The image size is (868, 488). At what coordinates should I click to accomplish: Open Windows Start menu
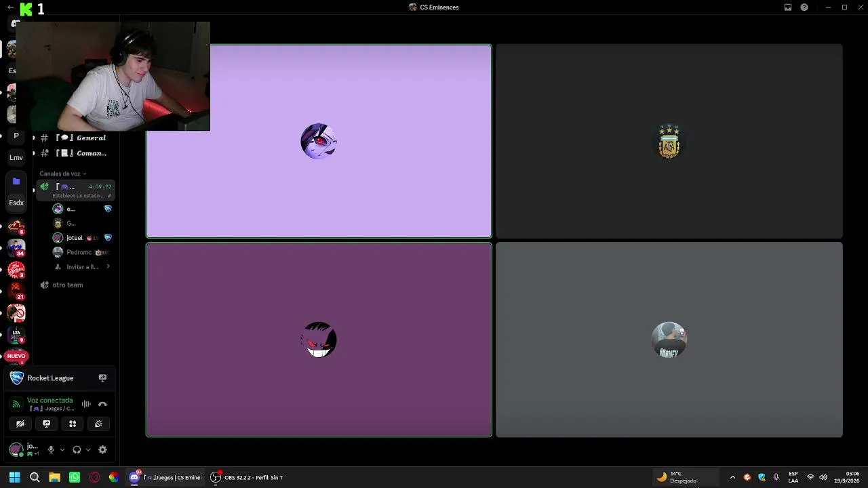[15, 477]
